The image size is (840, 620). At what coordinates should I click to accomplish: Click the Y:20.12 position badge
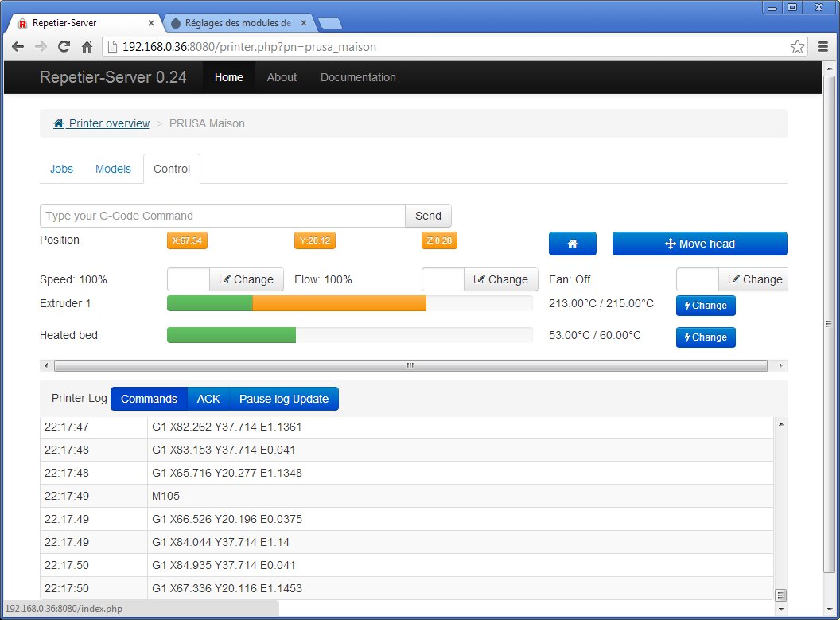(314, 240)
